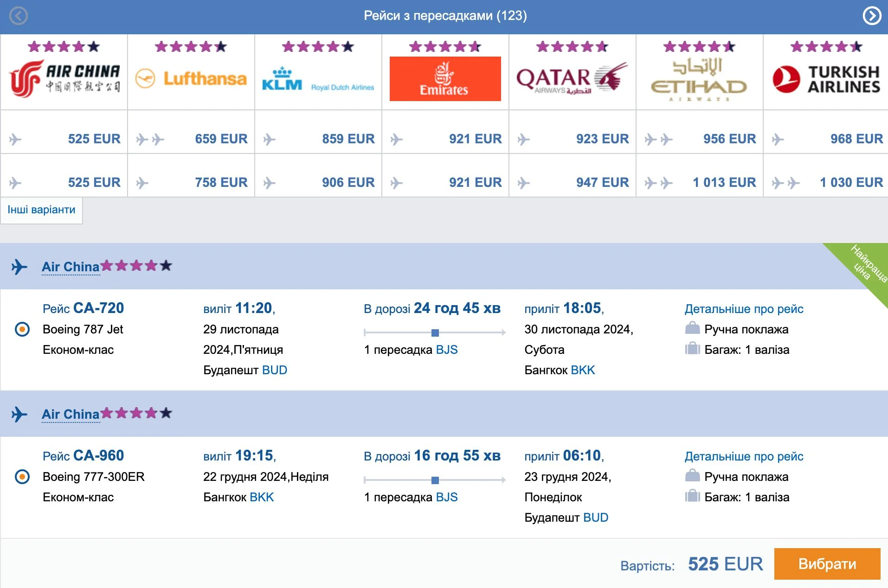Click the layover marker on CA-720 route line

435,332
